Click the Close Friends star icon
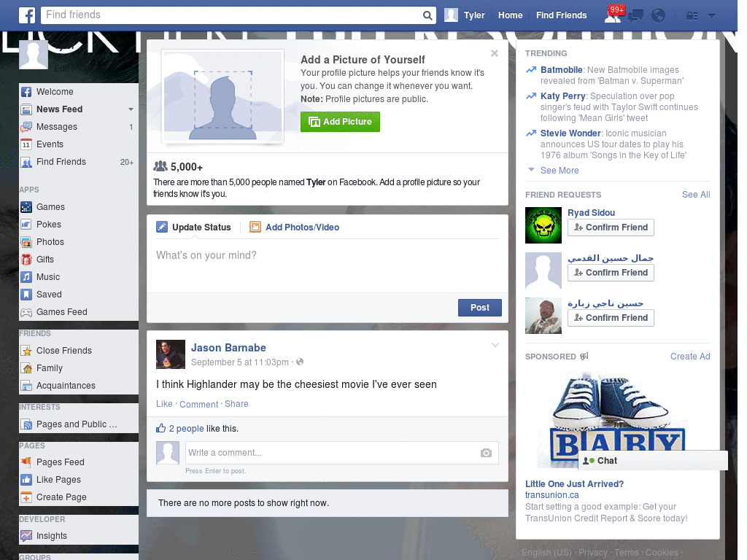The image size is (747, 560). coord(26,351)
